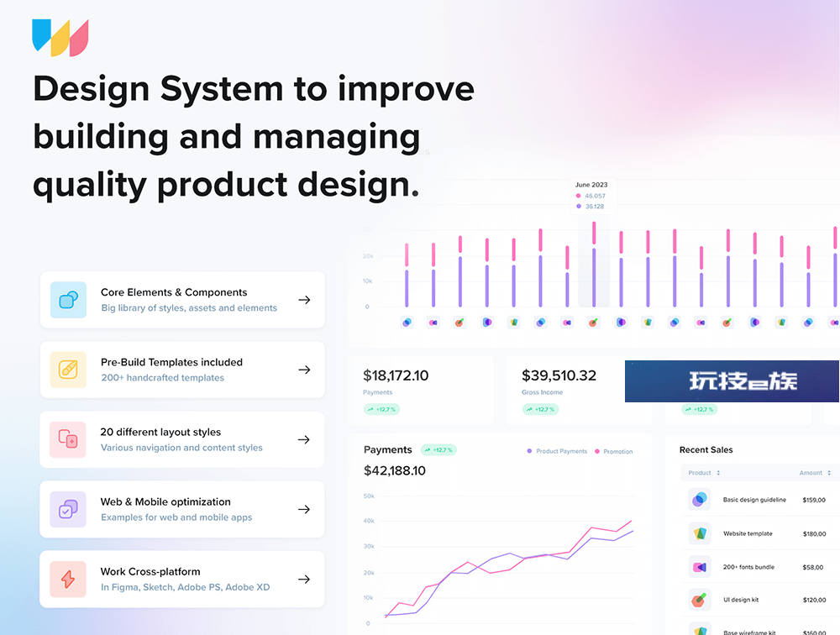Click the $58,00 amount cell

[813, 567]
